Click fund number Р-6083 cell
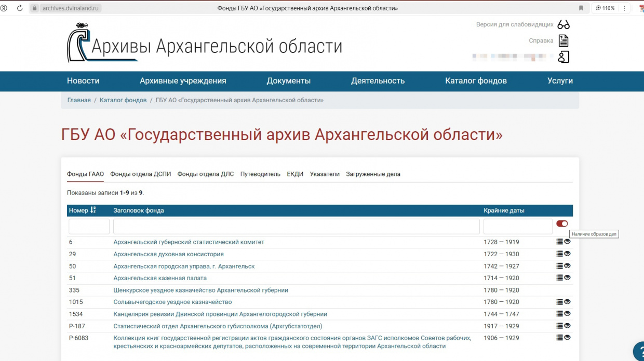The width and height of the screenshot is (644, 361). point(78,338)
